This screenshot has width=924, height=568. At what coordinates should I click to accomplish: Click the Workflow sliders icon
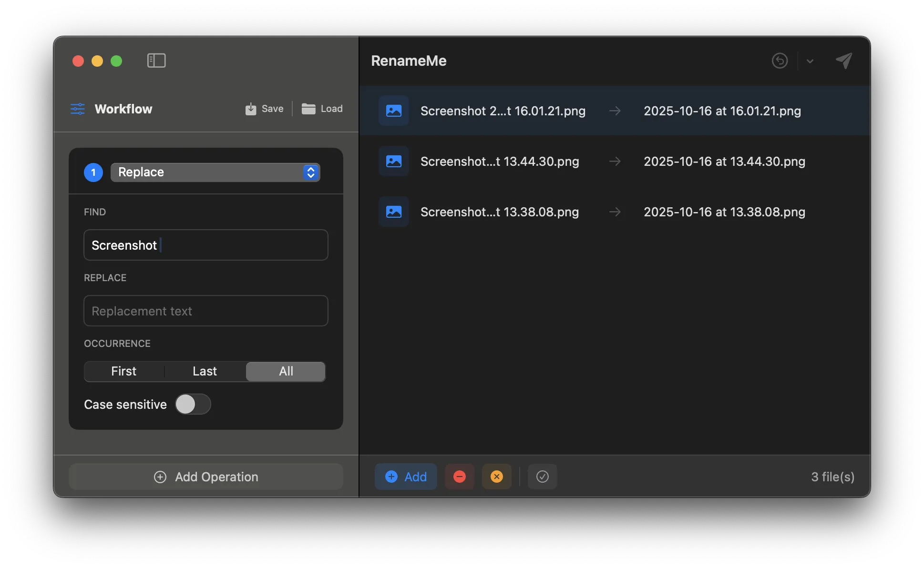[78, 109]
